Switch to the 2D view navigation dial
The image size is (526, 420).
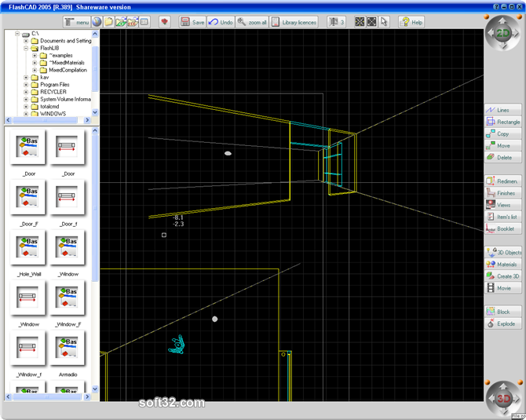[502, 33]
